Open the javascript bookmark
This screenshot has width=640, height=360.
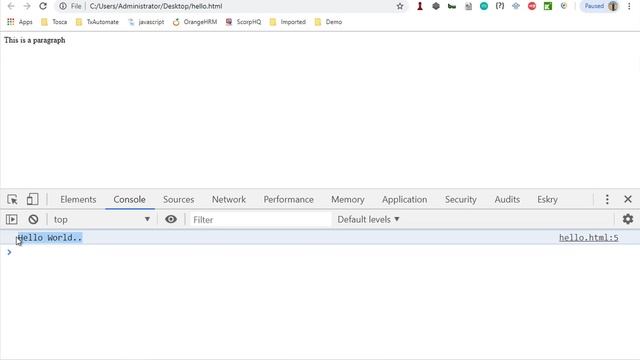click(146, 22)
